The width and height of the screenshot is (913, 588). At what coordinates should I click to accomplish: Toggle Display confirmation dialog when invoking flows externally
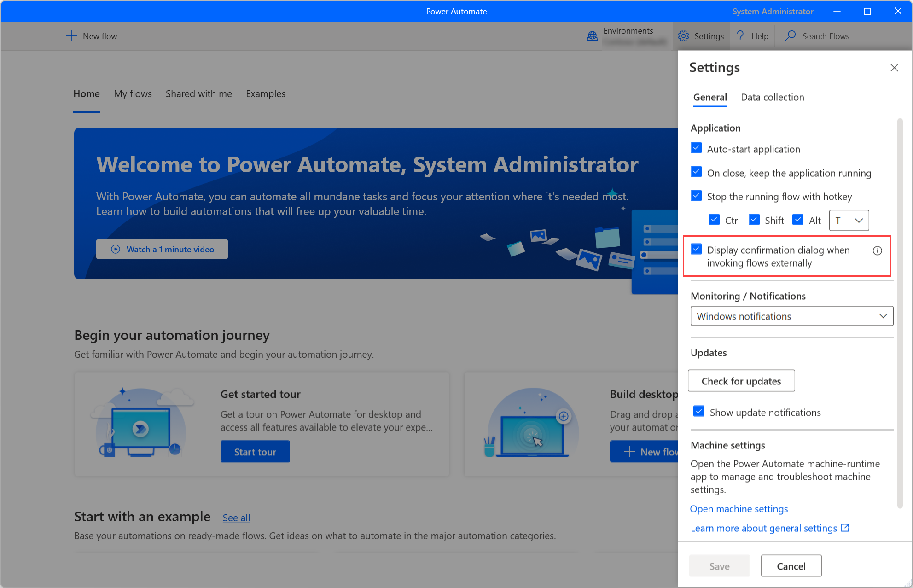[x=697, y=250]
